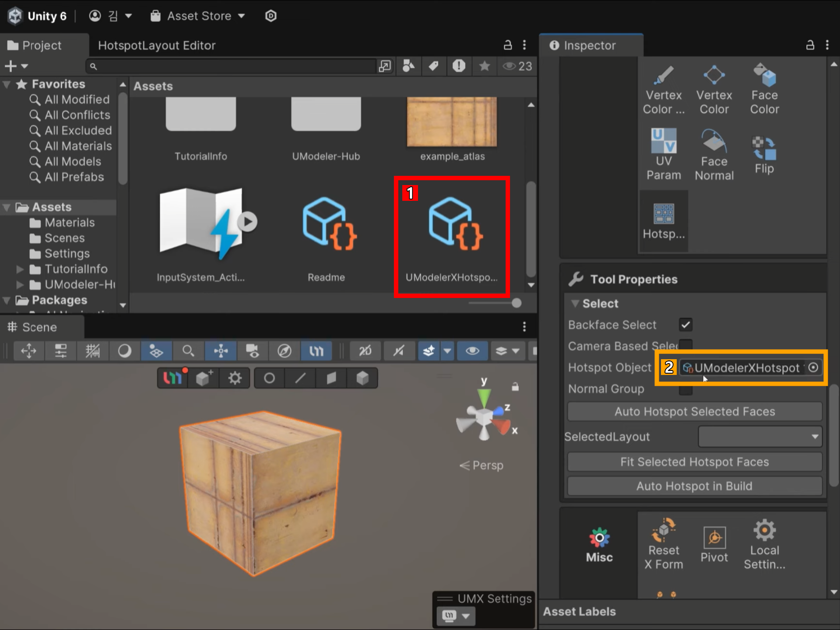Collapse the Favorites tree
The width and height of the screenshot is (840, 630).
tap(7, 84)
